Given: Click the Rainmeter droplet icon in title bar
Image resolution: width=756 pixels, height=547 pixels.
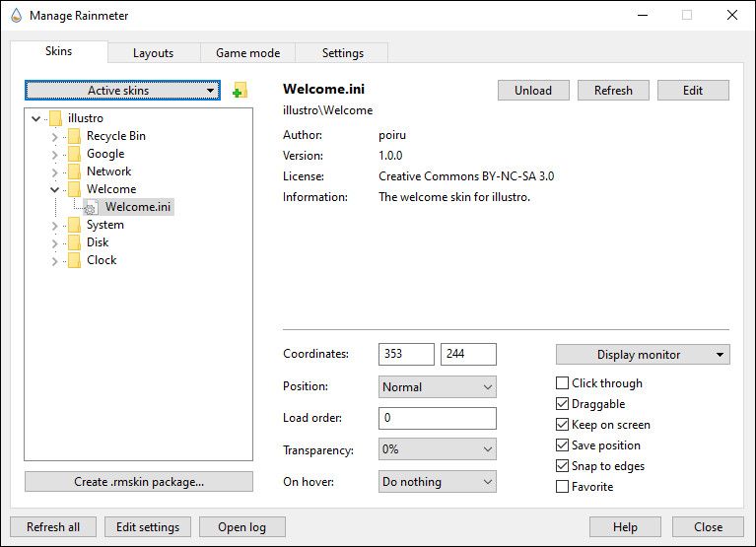Looking at the screenshot, I should coord(17,16).
